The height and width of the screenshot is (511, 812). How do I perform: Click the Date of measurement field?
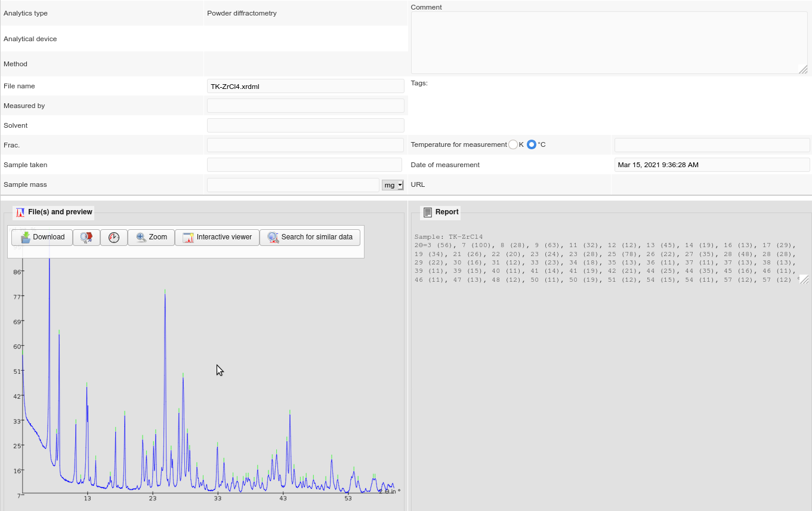(712, 165)
